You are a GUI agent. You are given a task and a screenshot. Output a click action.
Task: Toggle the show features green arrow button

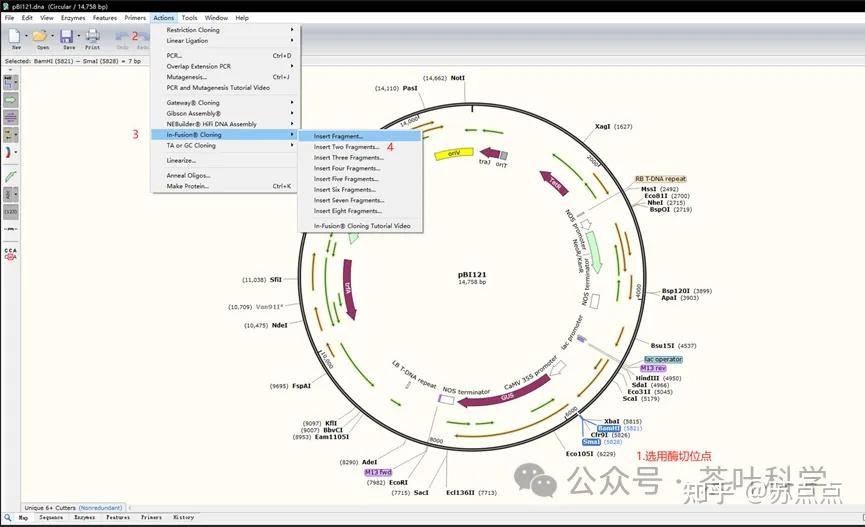point(10,100)
